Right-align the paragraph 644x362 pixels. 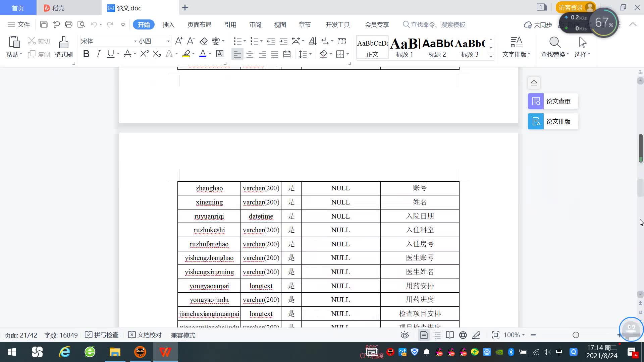click(x=262, y=54)
